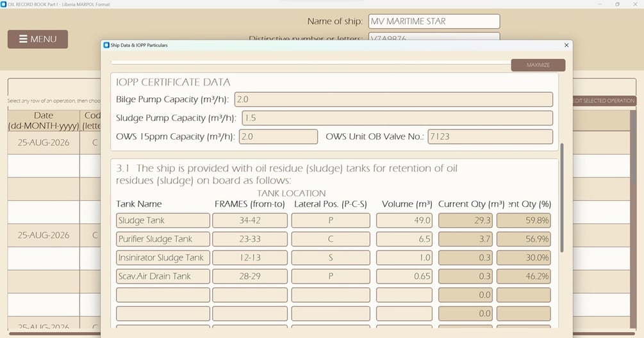
Task: Click the Current Qty (m³) column header
Action: coord(471,204)
